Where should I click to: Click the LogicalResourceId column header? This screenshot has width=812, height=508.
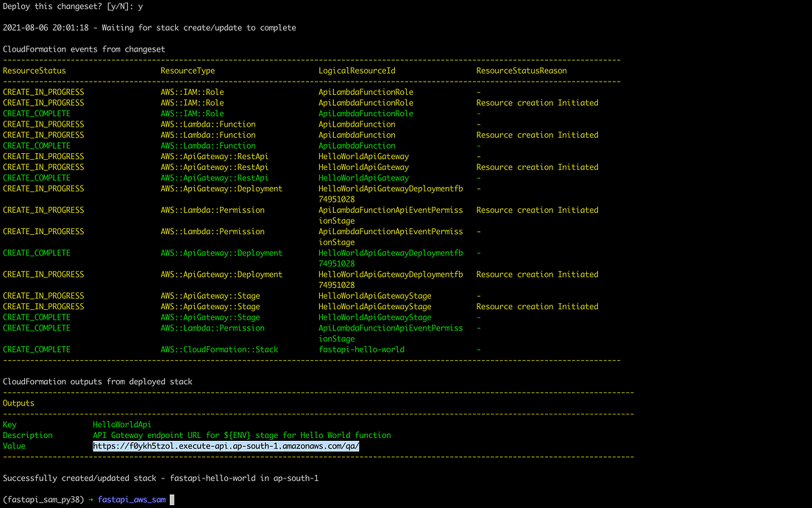(357, 71)
